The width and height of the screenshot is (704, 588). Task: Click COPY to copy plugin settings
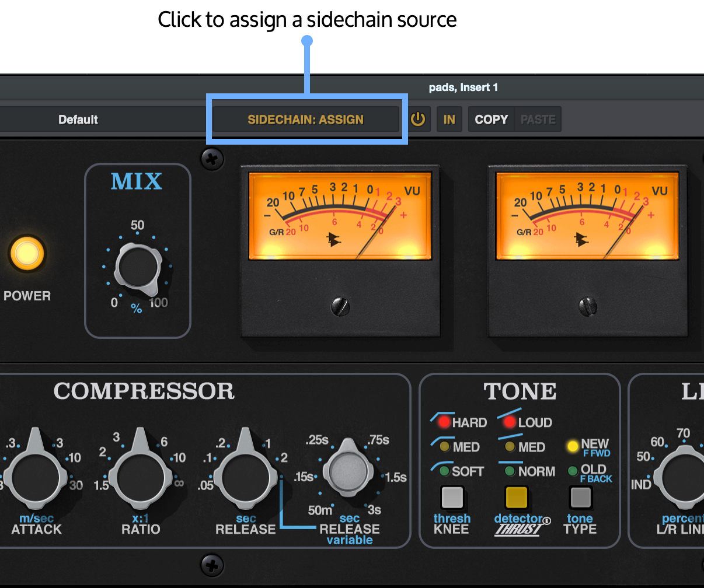pyautogui.click(x=490, y=119)
